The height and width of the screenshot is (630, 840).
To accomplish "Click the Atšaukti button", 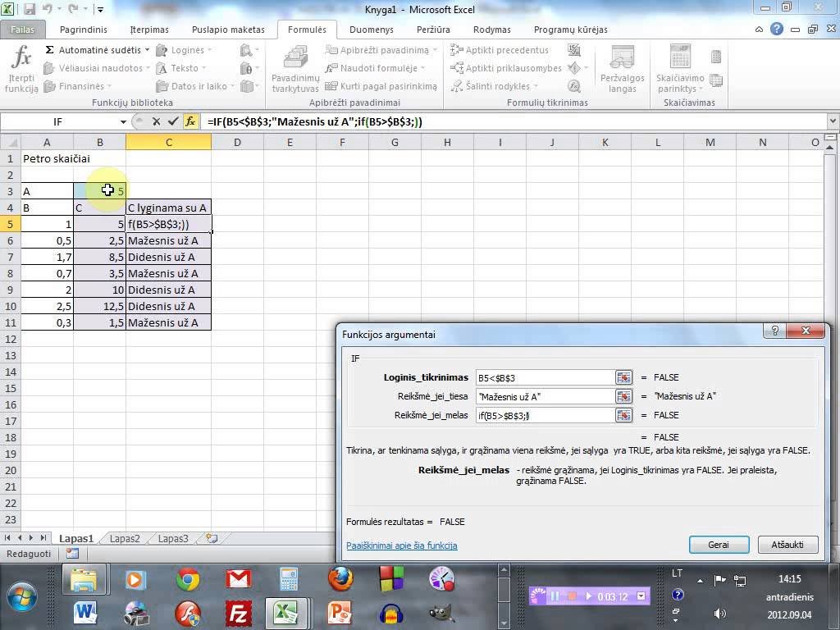I will (x=787, y=545).
